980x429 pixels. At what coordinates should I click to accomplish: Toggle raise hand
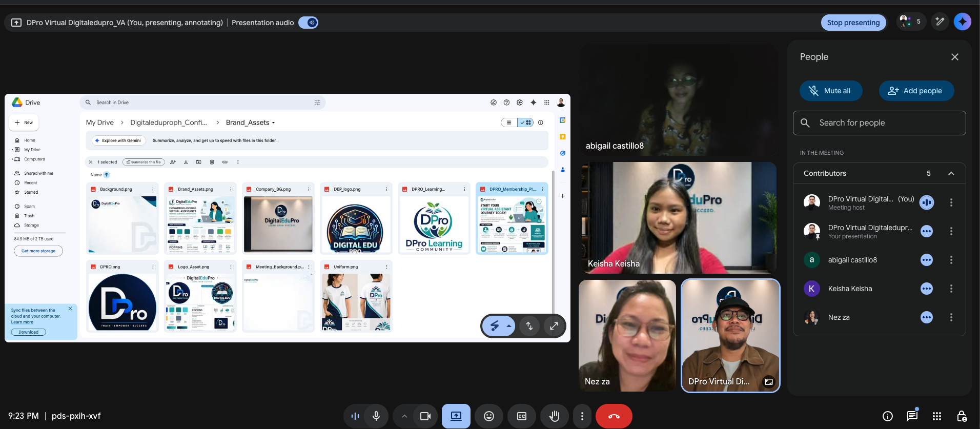click(x=555, y=416)
